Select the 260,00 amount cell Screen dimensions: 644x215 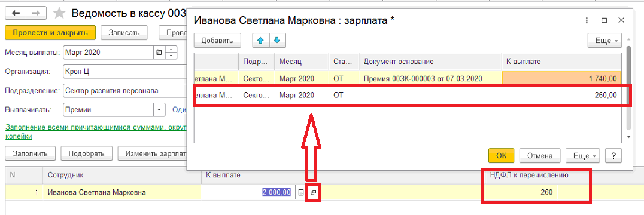(561, 96)
